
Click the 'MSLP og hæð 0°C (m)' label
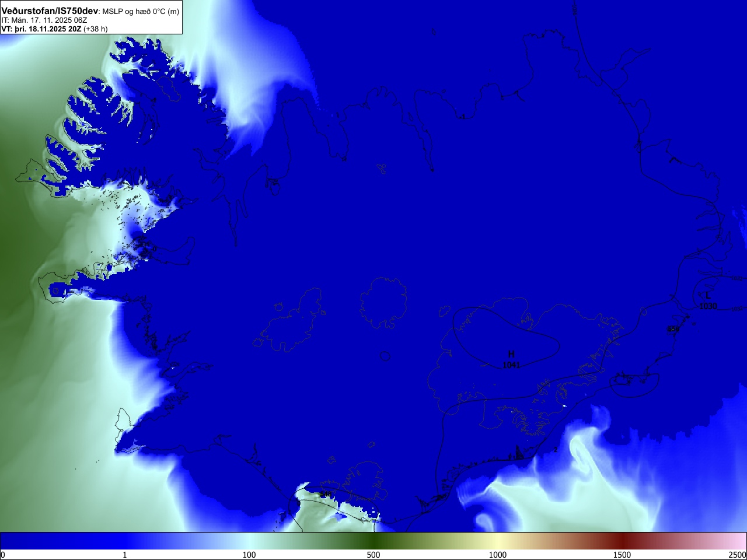tap(141, 12)
